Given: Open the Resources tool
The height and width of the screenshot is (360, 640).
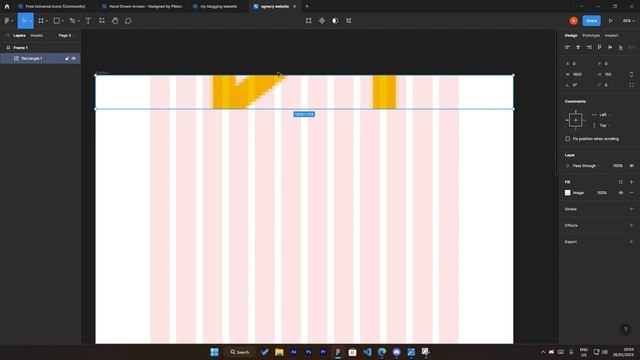Looking at the screenshot, I should [102, 21].
